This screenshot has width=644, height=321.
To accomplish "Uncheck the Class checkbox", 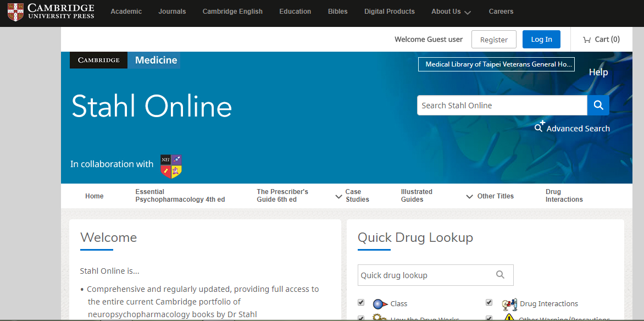I will pos(361,302).
